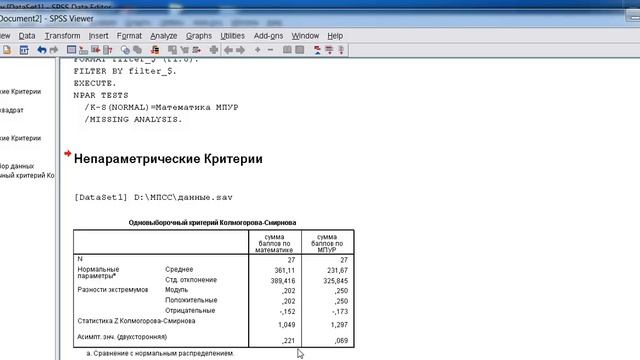640x360 pixels.
Task: Click the 'EXECUTE.' syntax line
Action: (95, 83)
